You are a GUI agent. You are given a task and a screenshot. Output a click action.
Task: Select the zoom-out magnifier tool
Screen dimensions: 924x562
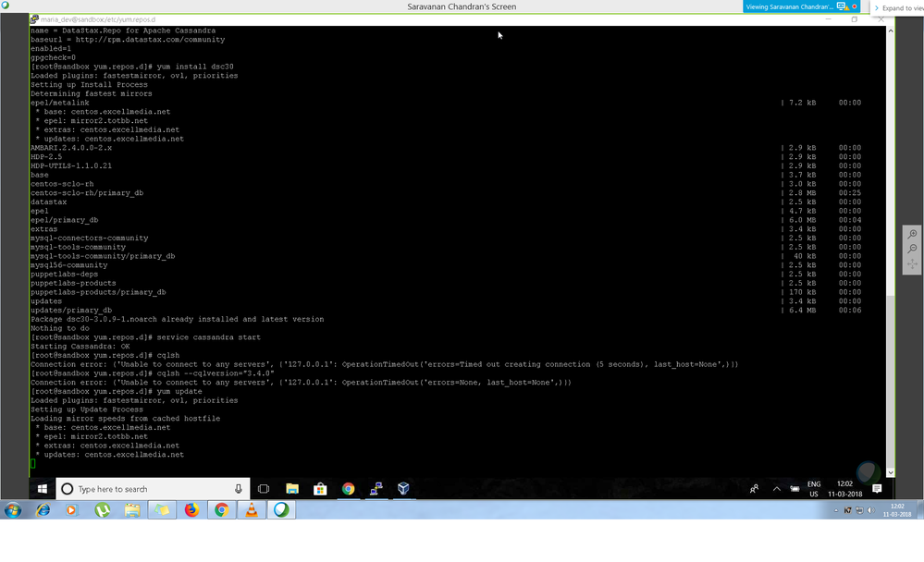click(x=913, y=249)
